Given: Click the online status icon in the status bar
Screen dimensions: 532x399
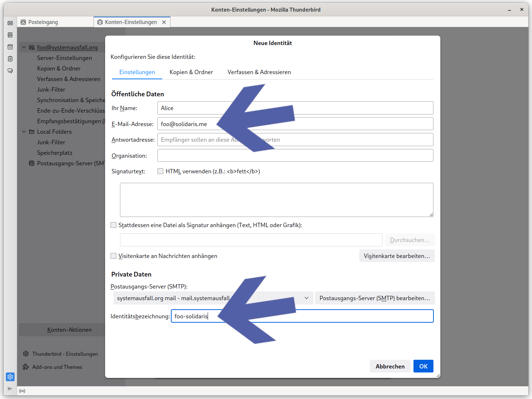Looking at the screenshot, I should click(x=22, y=391).
